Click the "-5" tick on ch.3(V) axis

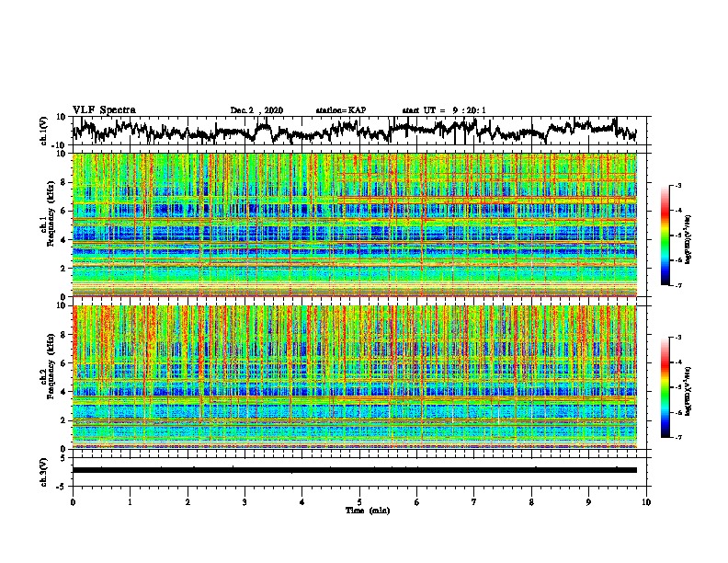(x=61, y=487)
